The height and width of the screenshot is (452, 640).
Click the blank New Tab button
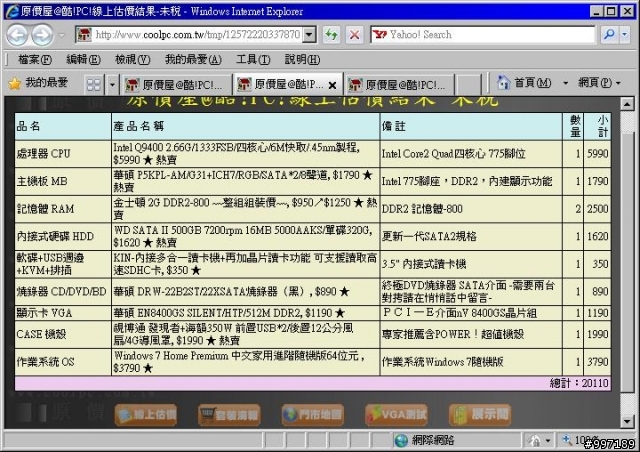pos(468,85)
